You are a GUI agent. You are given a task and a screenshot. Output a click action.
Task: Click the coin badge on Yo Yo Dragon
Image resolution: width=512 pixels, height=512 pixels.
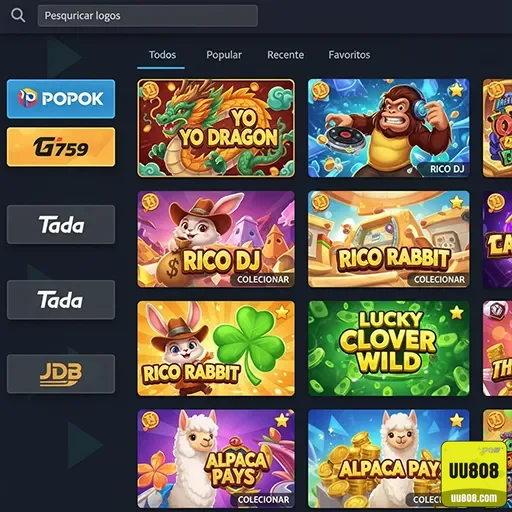150,91
